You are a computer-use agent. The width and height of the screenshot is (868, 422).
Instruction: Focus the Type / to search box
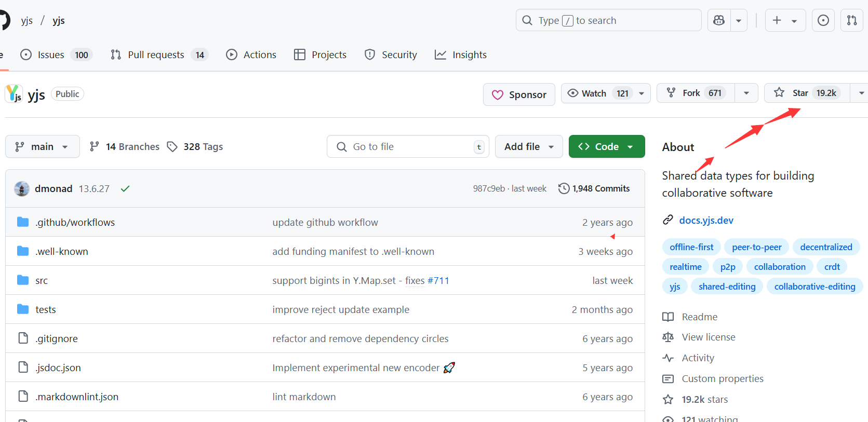[x=608, y=20]
